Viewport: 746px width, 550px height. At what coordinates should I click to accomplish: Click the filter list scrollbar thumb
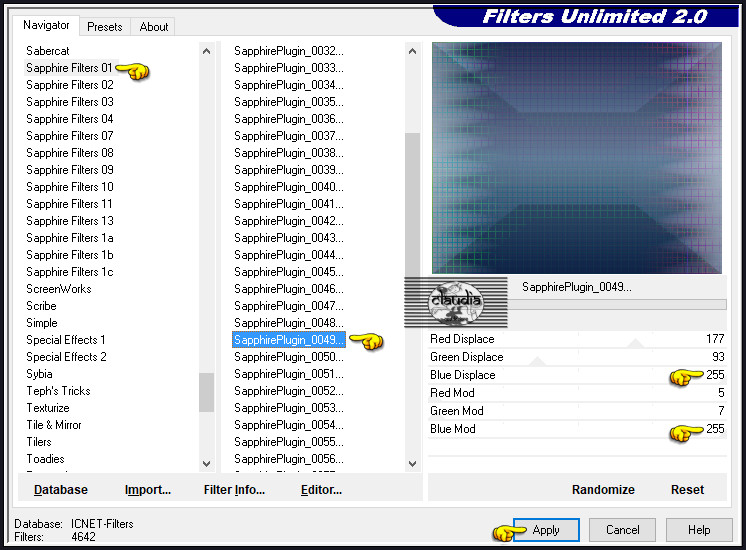[x=412, y=205]
